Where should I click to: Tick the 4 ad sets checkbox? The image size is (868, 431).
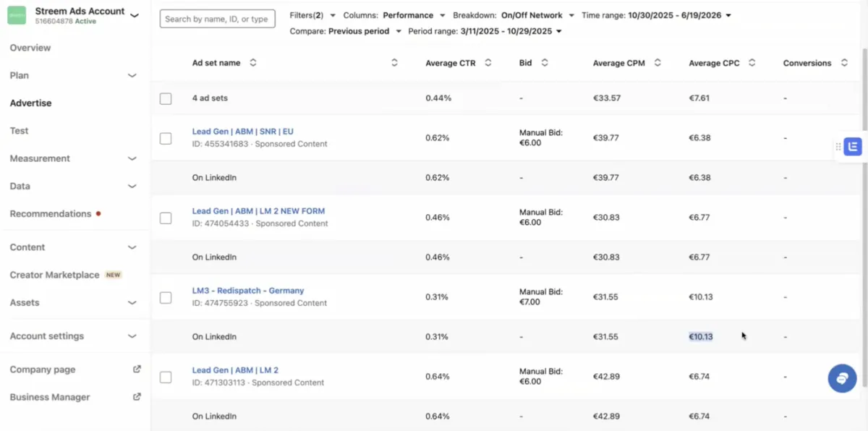[166, 98]
